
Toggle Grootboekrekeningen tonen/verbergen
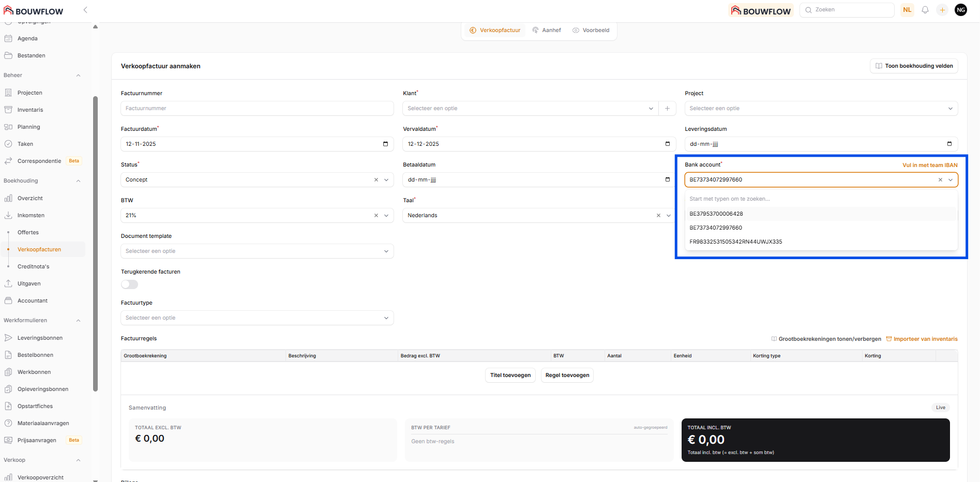point(826,339)
